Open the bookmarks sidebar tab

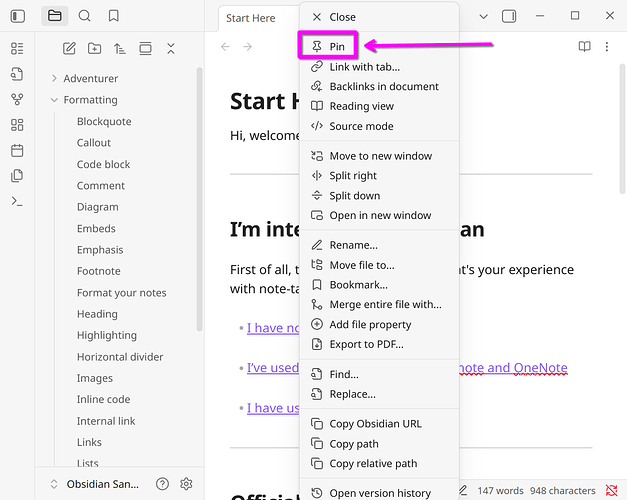coord(113,16)
